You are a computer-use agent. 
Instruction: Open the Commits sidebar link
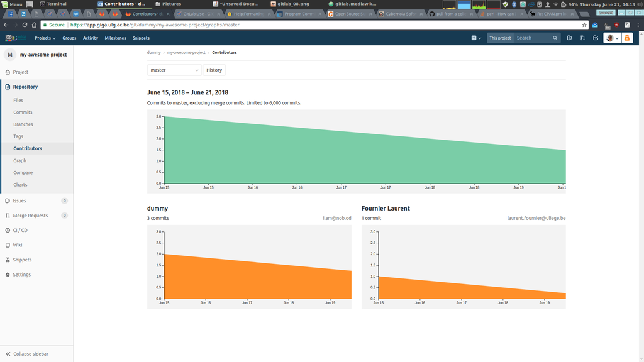pos(23,112)
